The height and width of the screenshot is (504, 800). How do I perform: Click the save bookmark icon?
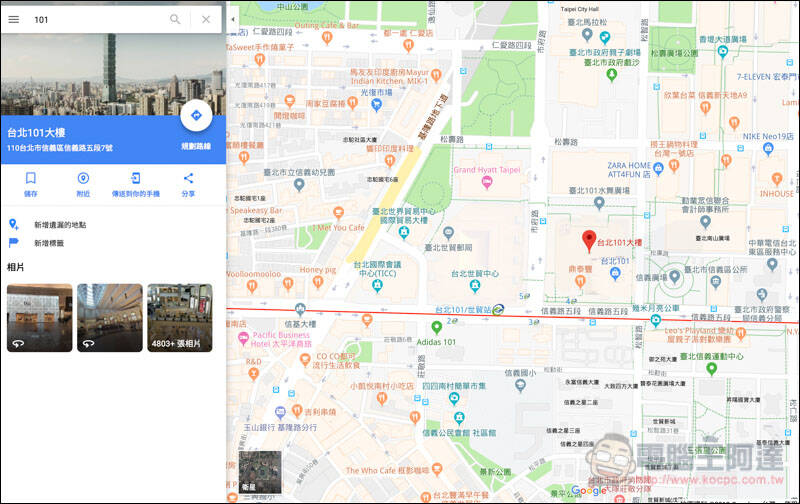click(31, 178)
